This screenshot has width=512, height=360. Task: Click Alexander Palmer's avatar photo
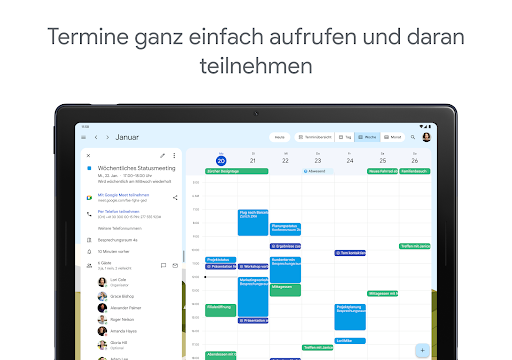pyautogui.click(x=102, y=308)
